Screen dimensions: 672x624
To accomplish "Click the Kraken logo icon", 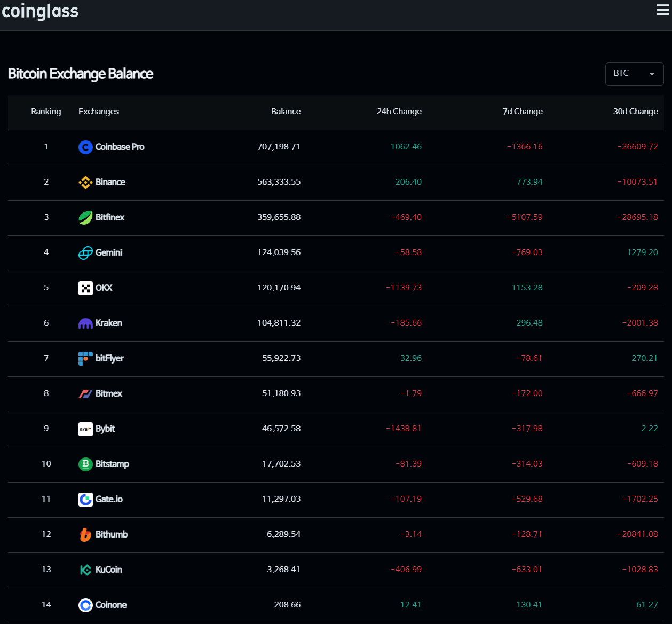I will coord(85,323).
